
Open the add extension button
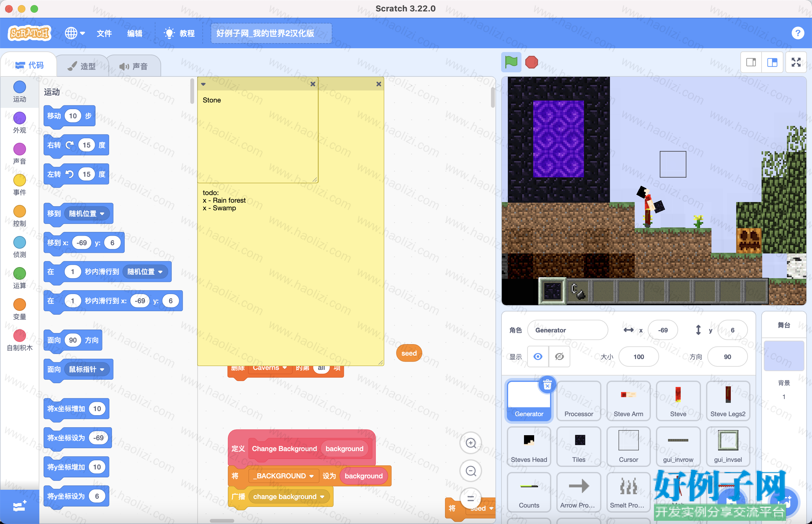pyautogui.click(x=19, y=507)
